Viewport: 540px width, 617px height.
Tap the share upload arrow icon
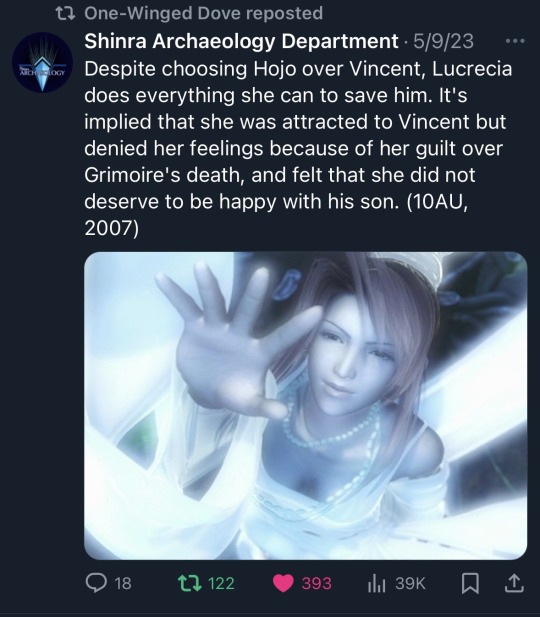coord(514,583)
